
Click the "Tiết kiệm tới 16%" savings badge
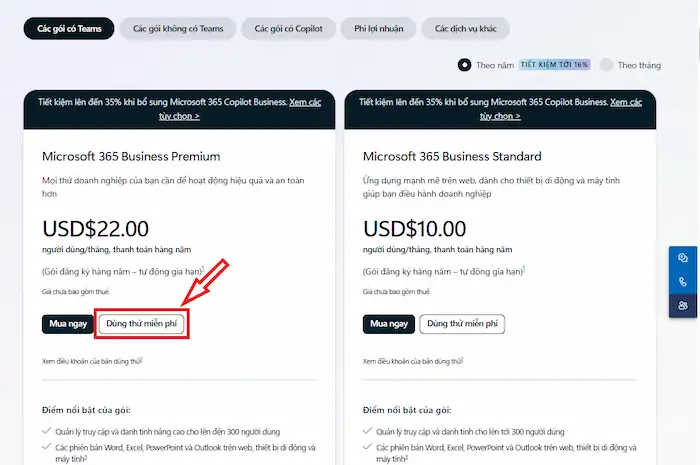click(554, 65)
